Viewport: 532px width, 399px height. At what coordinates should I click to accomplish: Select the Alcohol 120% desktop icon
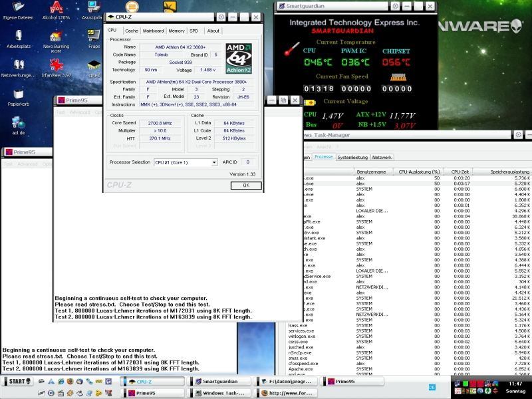coord(56,10)
